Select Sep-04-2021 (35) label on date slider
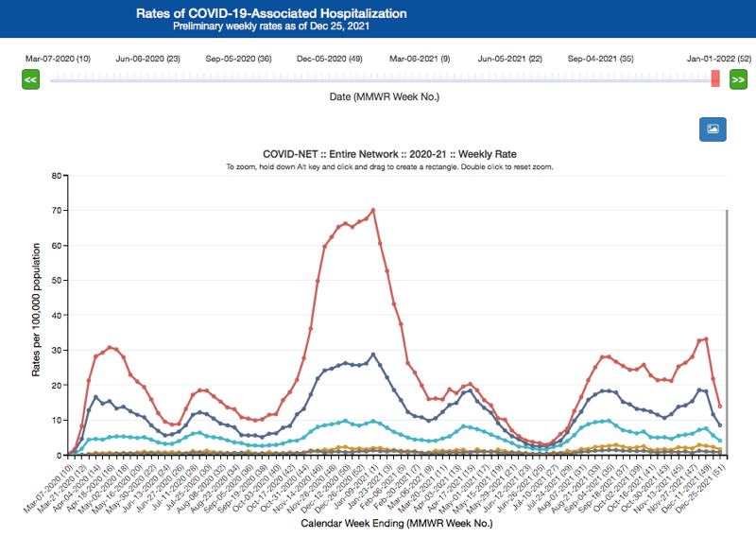 point(600,59)
